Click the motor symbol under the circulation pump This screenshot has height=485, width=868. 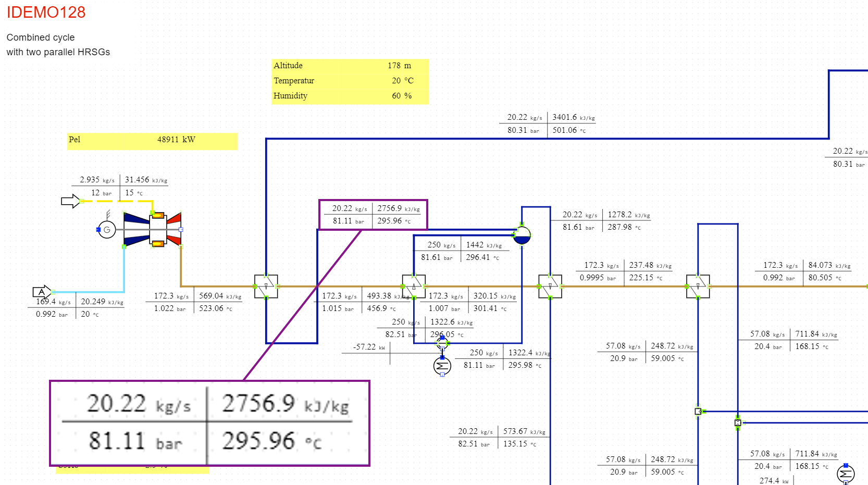tap(442, 366)
